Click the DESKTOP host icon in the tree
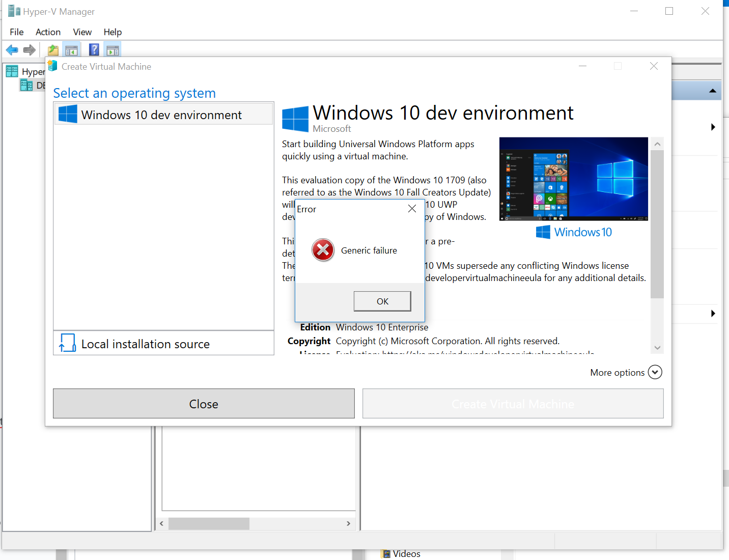729x560 pixels. click(x=26, y=85)
